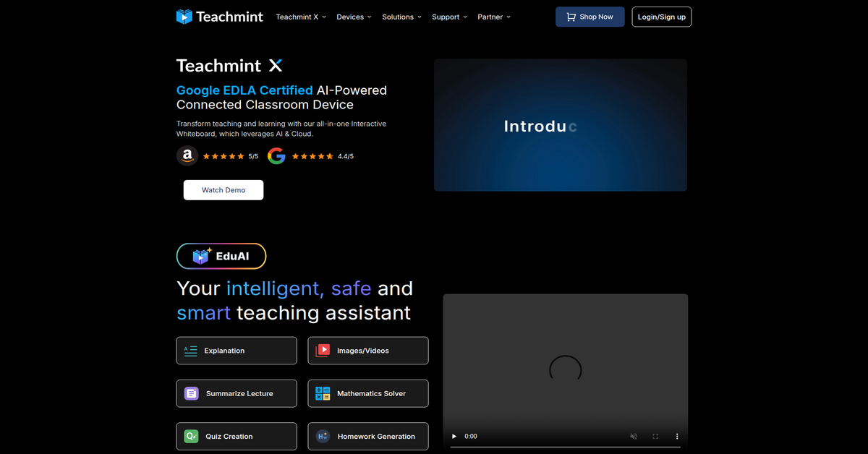Click the Watch Demo button
Screen dimensions: 868x454
224,190
